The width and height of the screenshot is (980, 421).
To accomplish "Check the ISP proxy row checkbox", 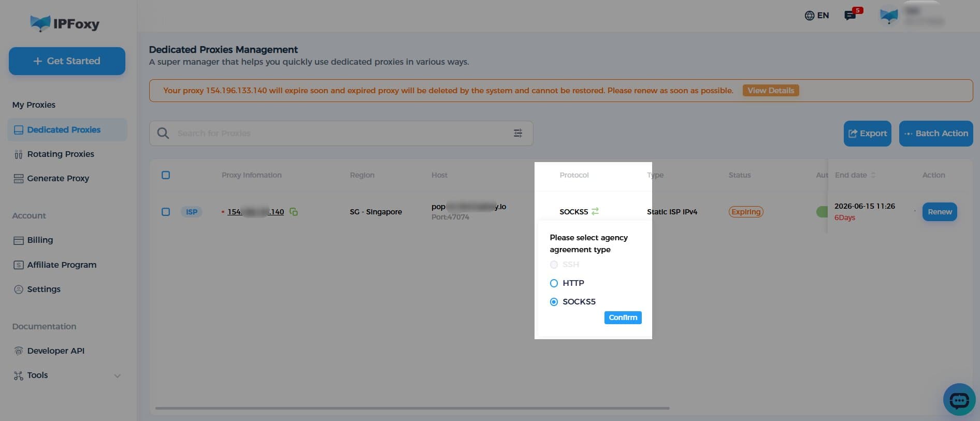I will coord(166,212).
